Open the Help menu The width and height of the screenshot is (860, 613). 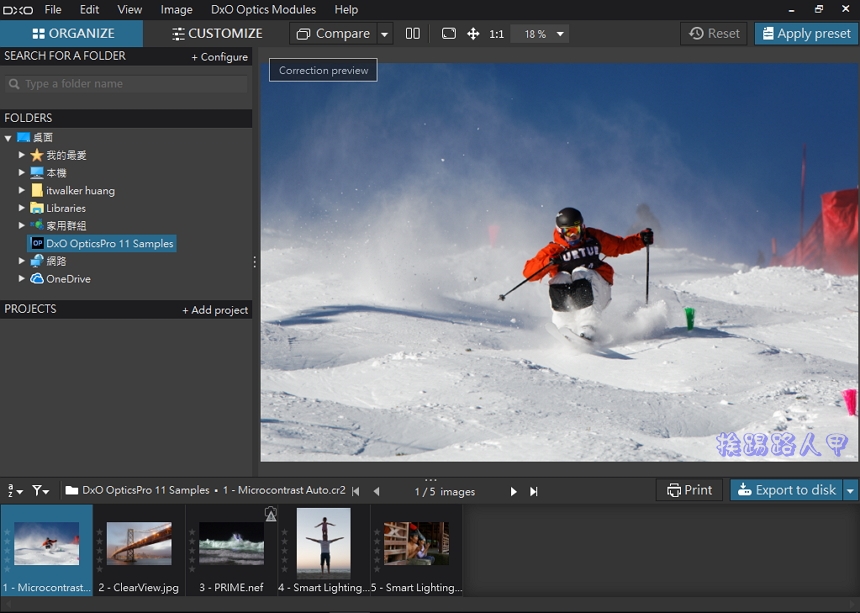coord(346,9)
